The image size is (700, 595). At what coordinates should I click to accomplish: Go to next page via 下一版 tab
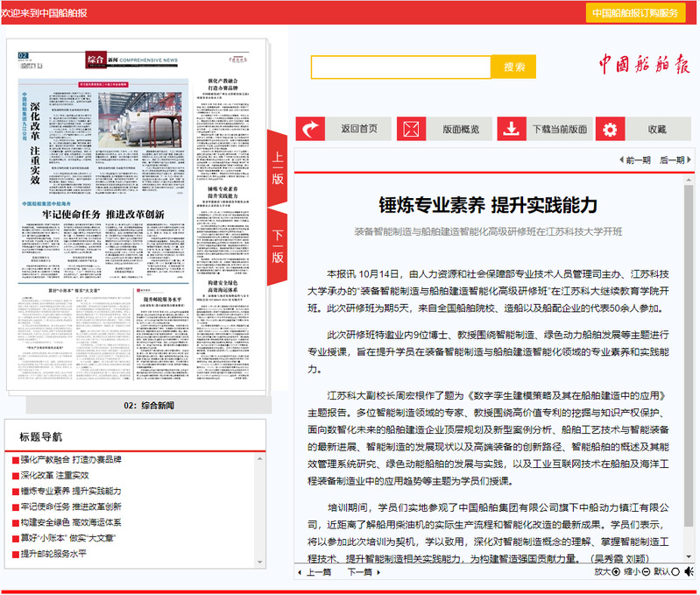278,246
